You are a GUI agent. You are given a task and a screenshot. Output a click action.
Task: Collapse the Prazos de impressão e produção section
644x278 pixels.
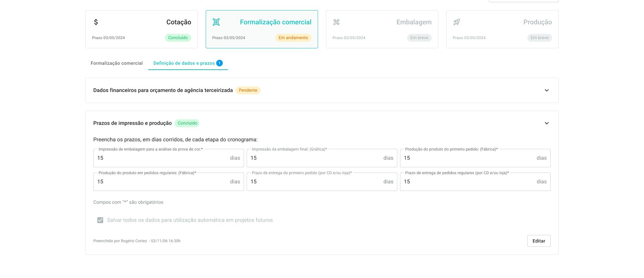[547, 123]
